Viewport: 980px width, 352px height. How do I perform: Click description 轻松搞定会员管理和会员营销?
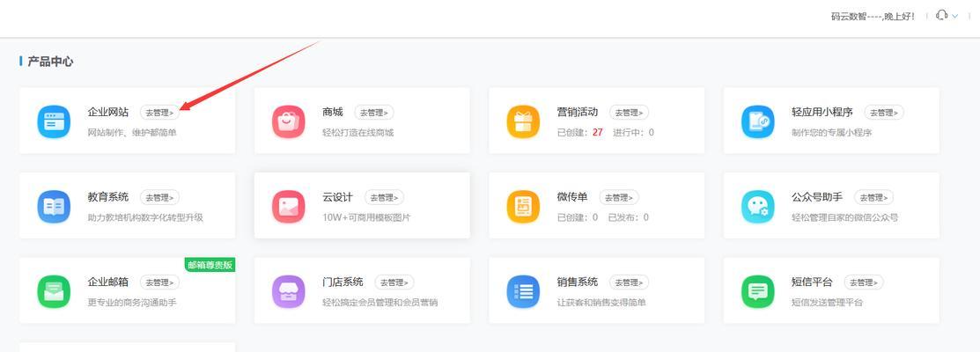pos(380,302)
